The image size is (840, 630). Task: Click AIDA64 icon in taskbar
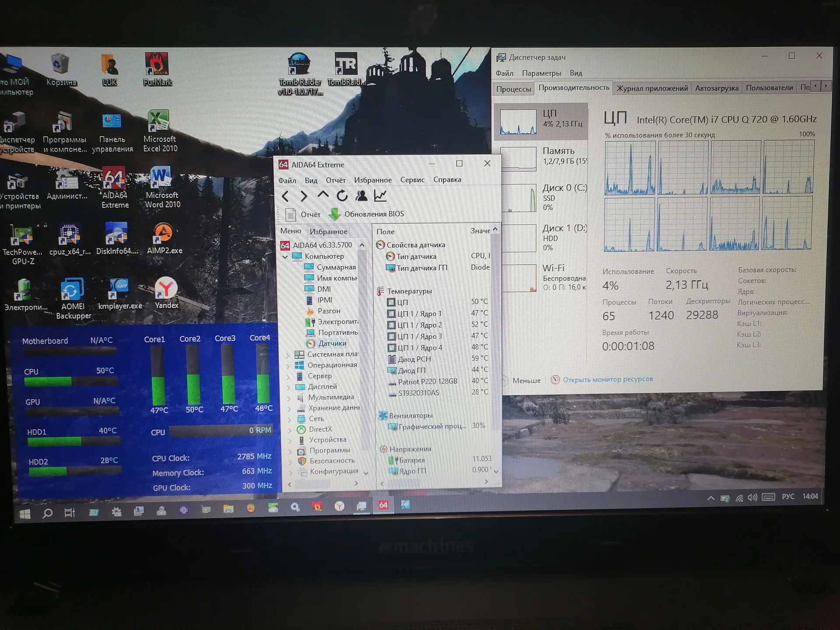(383, 505)
